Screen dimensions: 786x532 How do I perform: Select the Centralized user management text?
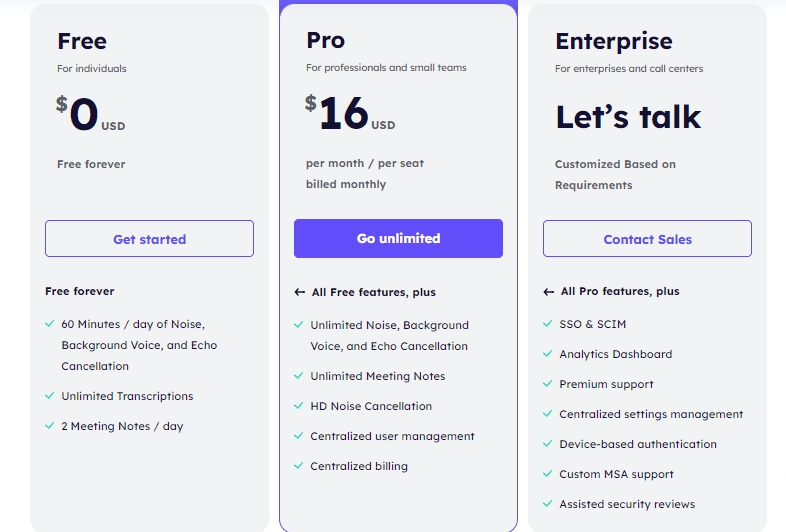[392, 436]
